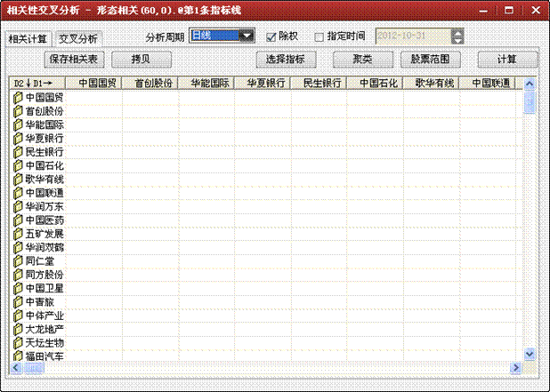Click the 股票范围 button

pyautogui.click(x=431, y=60)
